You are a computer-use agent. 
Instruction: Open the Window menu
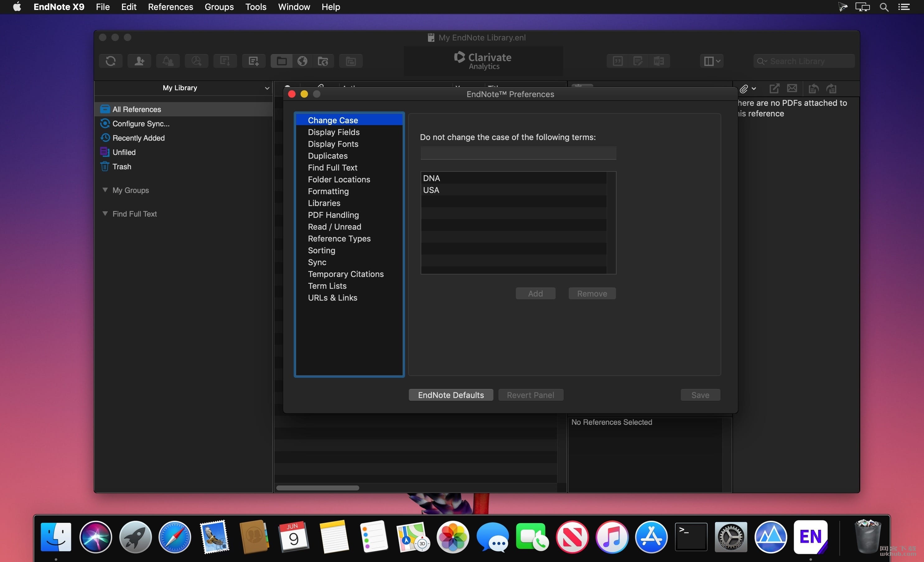coord(294,7)
